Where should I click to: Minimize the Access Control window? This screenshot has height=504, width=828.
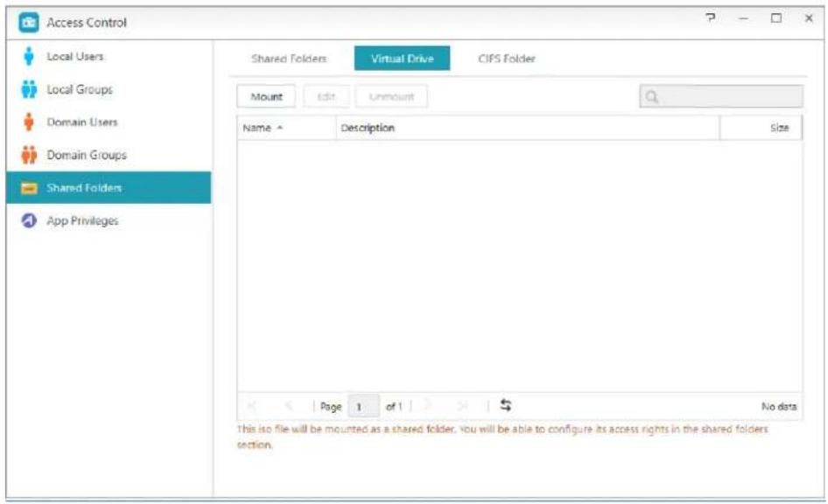[743, 18]
